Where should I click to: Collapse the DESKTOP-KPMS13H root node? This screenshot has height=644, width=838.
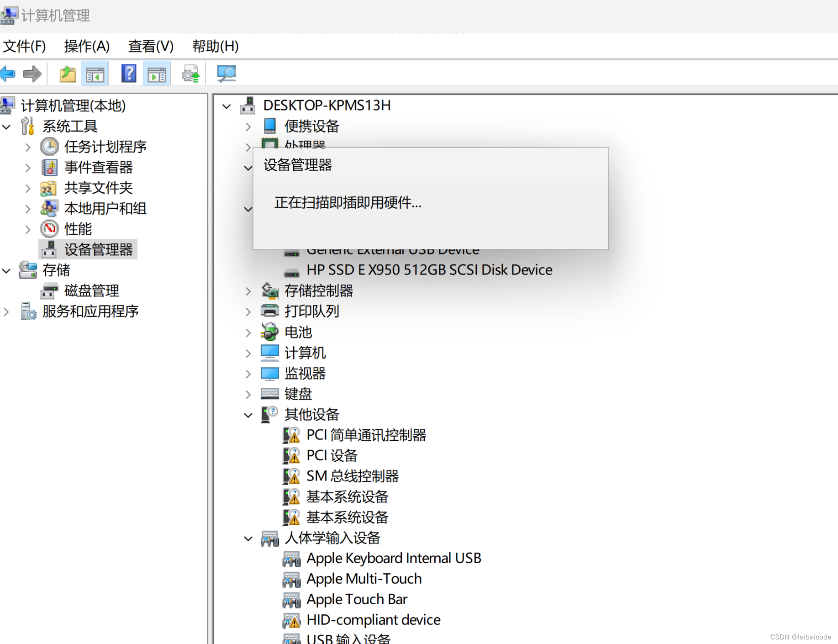(x=227, y=106)
